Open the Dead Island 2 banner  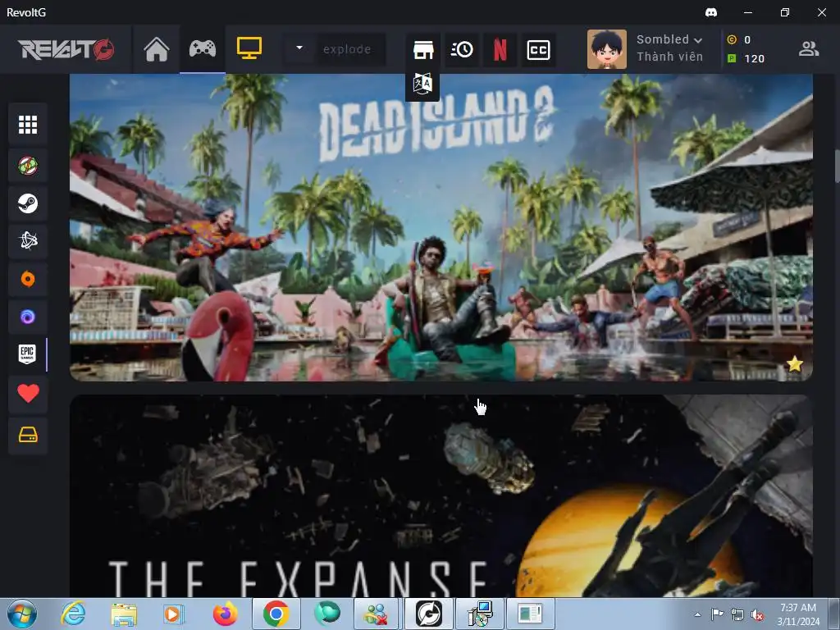pos(441,228)
